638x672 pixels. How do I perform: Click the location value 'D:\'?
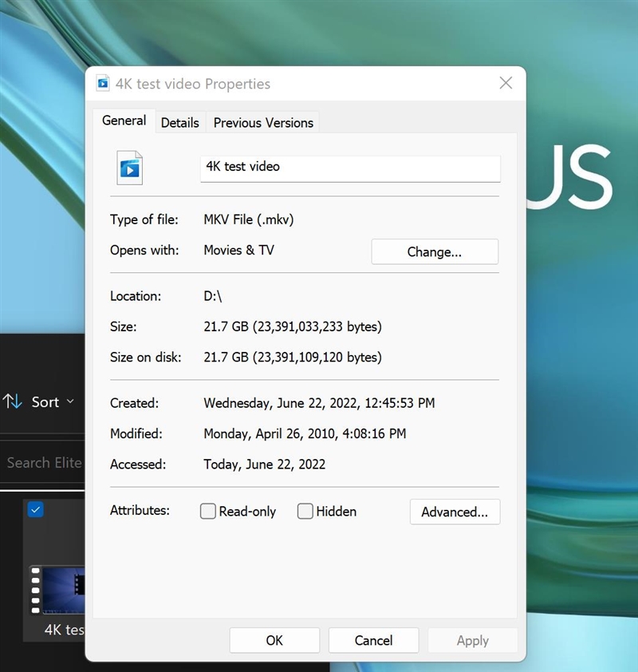tap(213, 296)
